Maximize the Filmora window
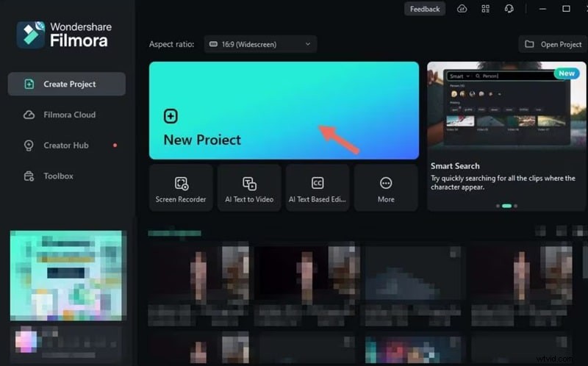This screenshot has height=366, width=588. [x=566, y=9]
